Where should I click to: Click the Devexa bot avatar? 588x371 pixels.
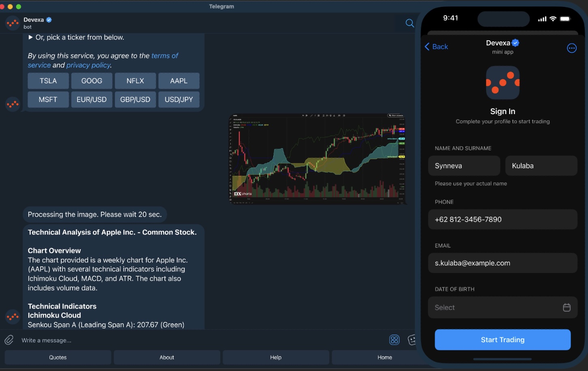tap(12, 23)
